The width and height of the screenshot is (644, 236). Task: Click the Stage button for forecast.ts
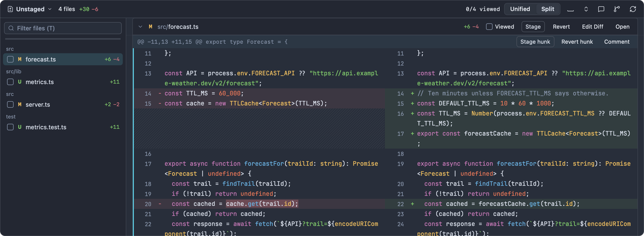click(x=533, y=27)
